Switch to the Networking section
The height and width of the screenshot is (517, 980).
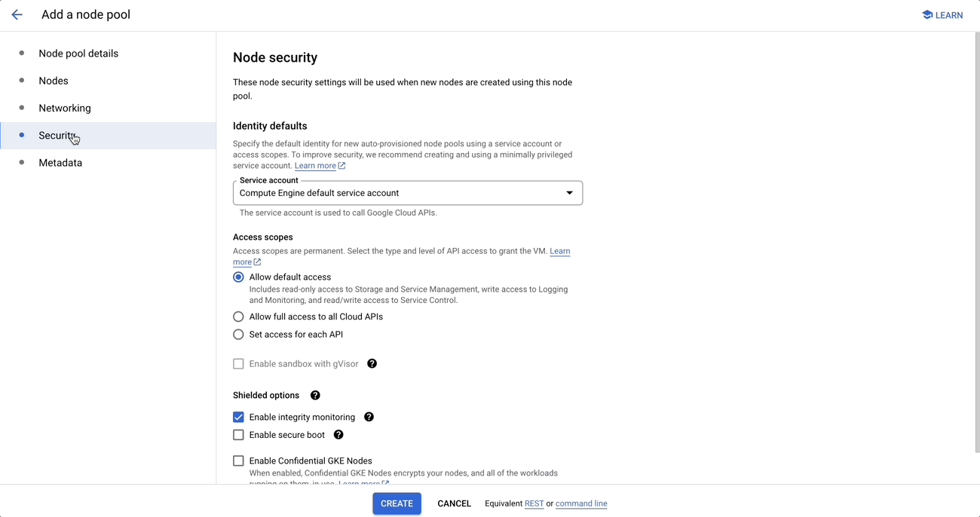65,108
